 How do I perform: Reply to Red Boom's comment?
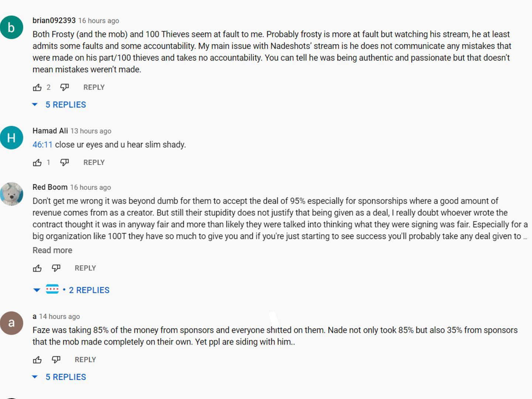coord(85,268)
